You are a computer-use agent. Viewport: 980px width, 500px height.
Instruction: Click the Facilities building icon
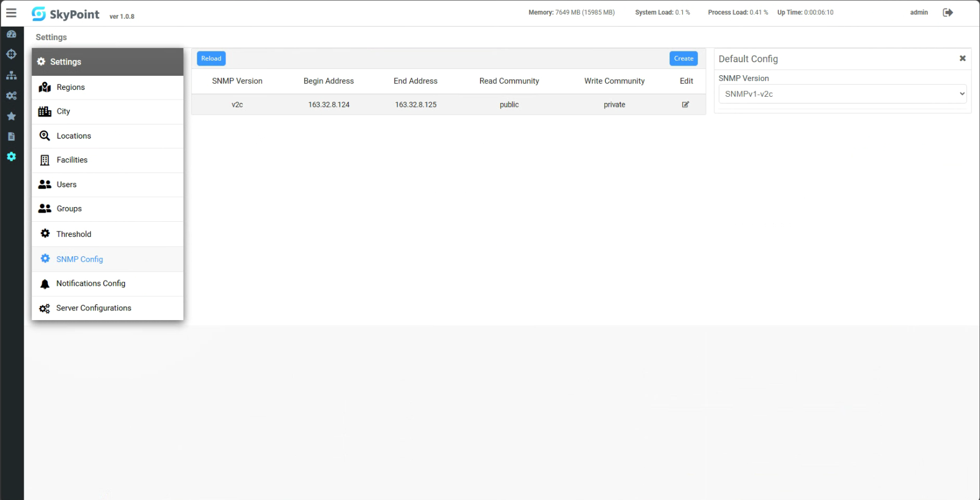(45, 160)
